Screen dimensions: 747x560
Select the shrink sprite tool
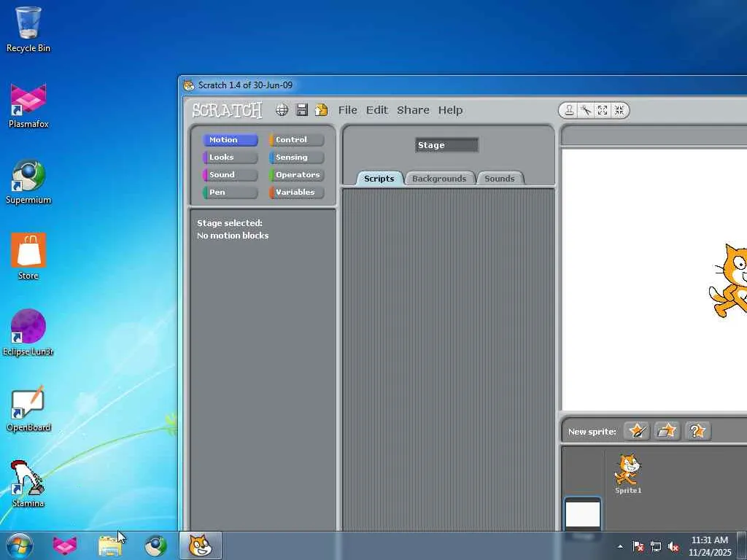[619, 111]
